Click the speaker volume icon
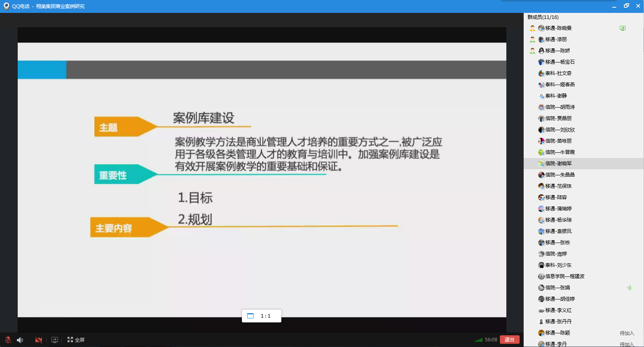The width and height of the screenshot is (644, 347). 20,340
